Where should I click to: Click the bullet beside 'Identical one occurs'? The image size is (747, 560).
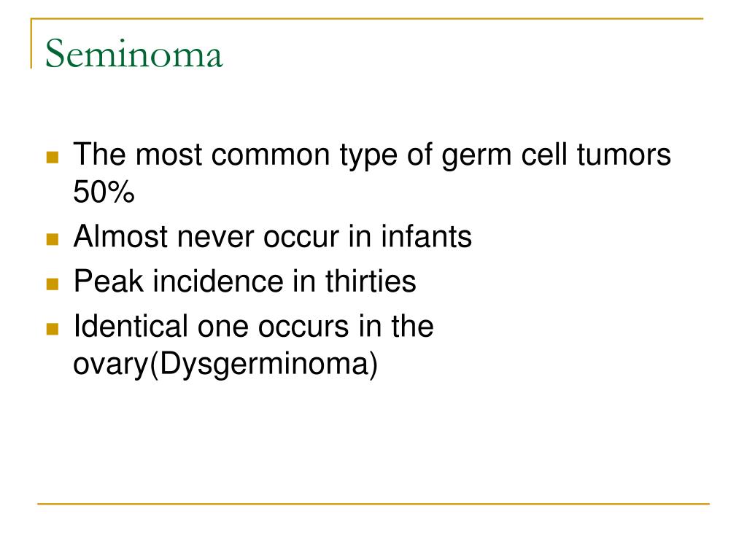click(53, 329)
